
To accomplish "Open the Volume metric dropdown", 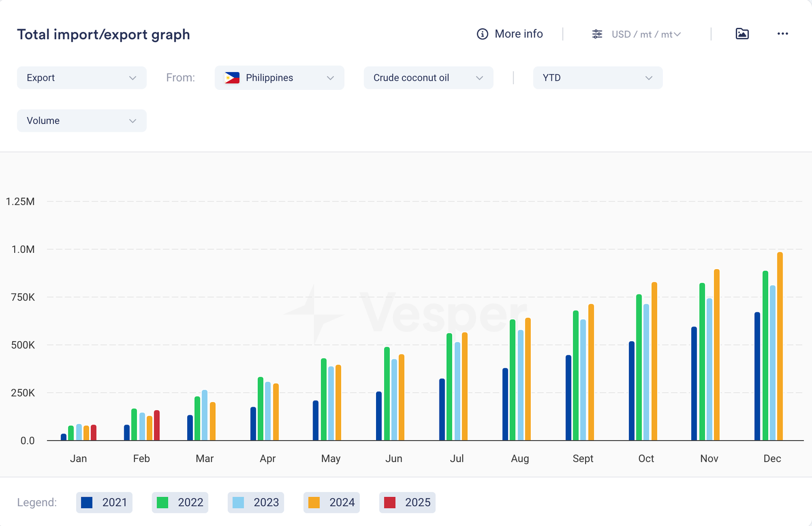I will 82,121.
